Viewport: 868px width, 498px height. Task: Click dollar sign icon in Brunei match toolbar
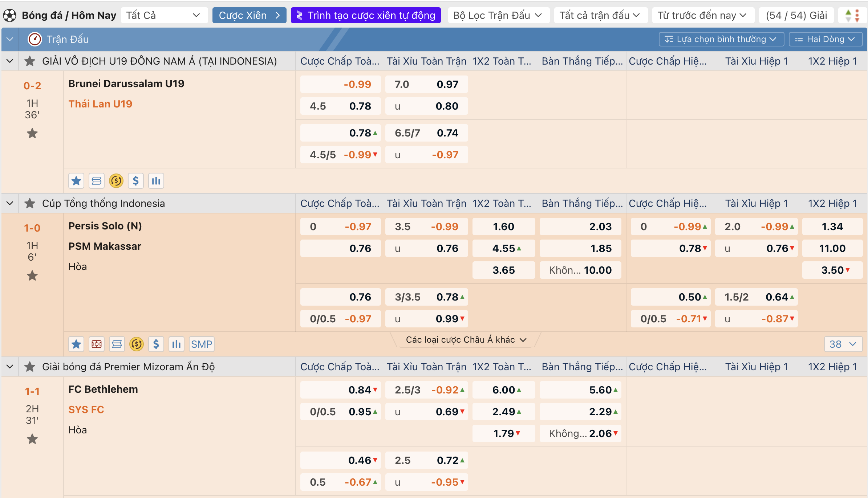136,181
